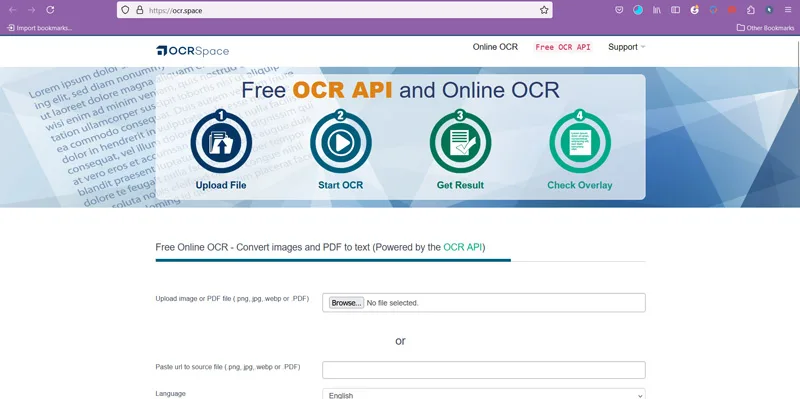800x399 pixels.
Task: Click the Browse... file button
Action: point(346,303)
